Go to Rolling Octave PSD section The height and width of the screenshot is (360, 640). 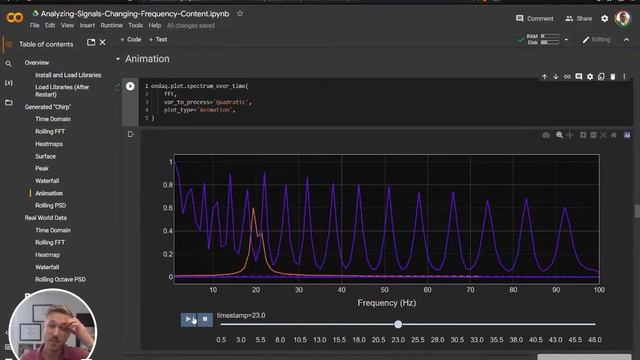60,280
